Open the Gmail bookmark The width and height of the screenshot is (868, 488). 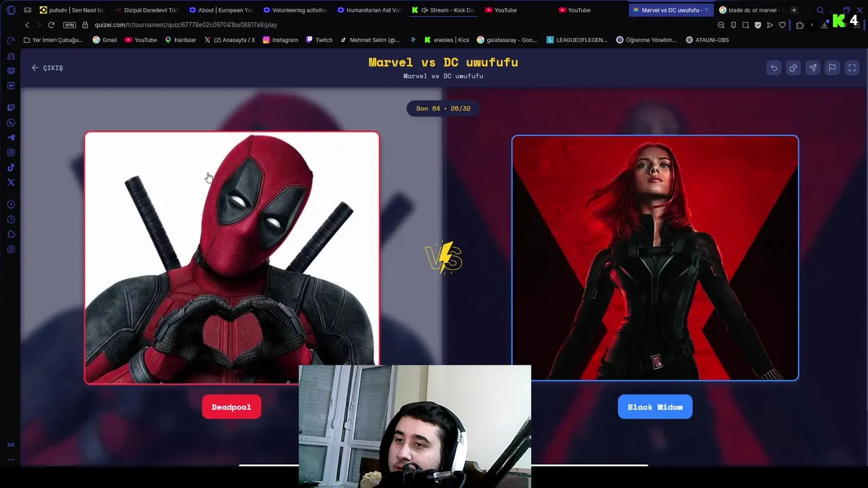click(x=104, y=40)
